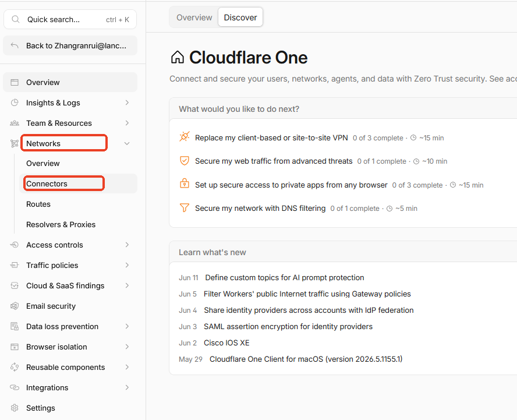Click the Team & Resources people icon
This screenshot has height=420, width=517.
click(x=15, y=123)
